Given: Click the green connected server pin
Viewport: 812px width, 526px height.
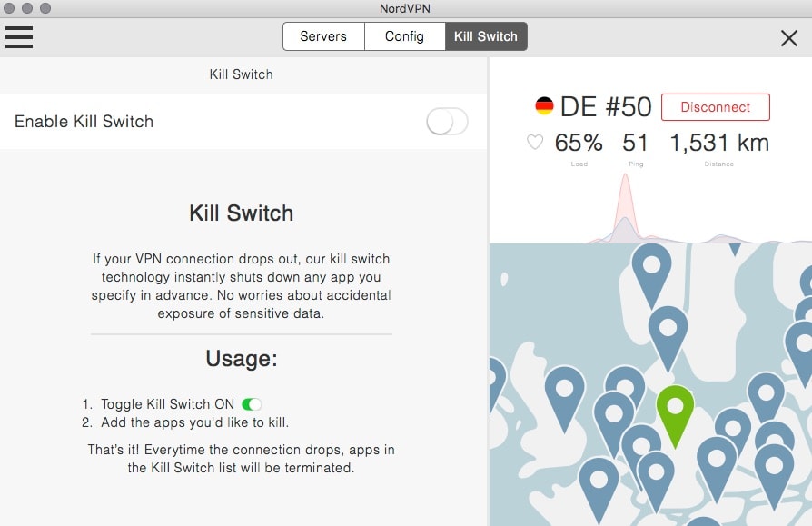Looking at the screenshot, I should point(675,415).
